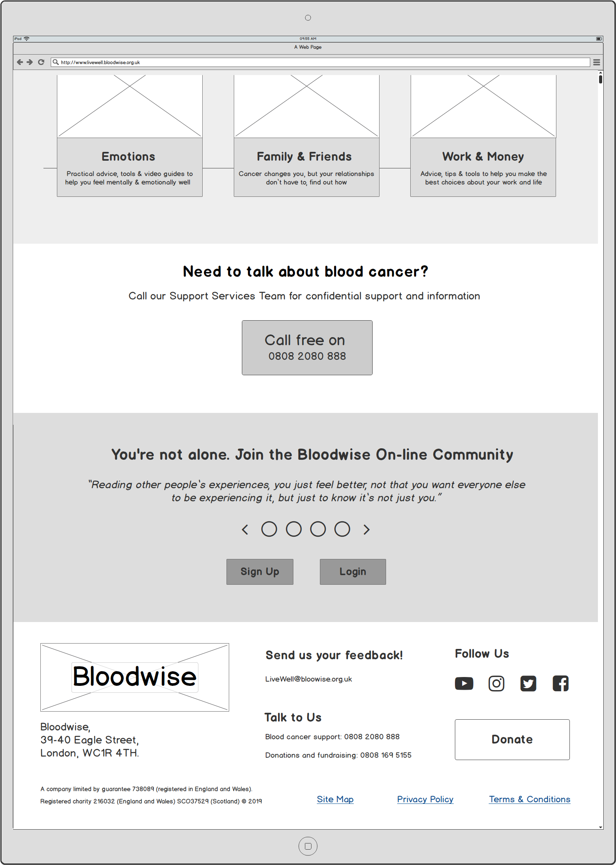This screenshot has width=616, height=865.
Task: Open the browser hamburger menu
Action: (x=596, y=62)
